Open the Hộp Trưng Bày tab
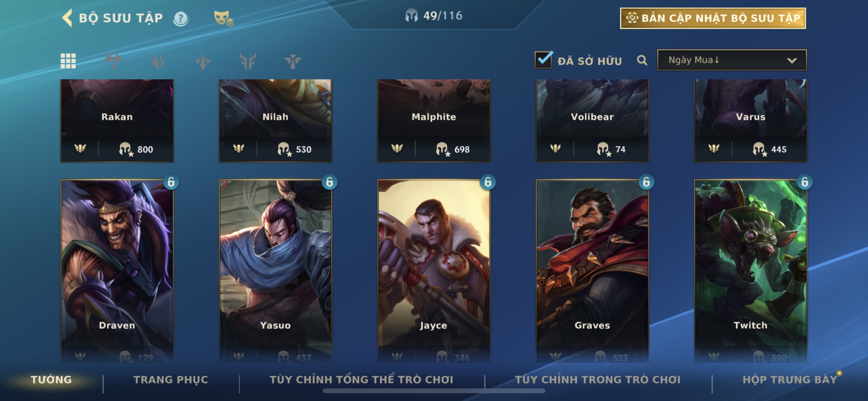Viewport: 868px width, 401px height. click(790, 379)
